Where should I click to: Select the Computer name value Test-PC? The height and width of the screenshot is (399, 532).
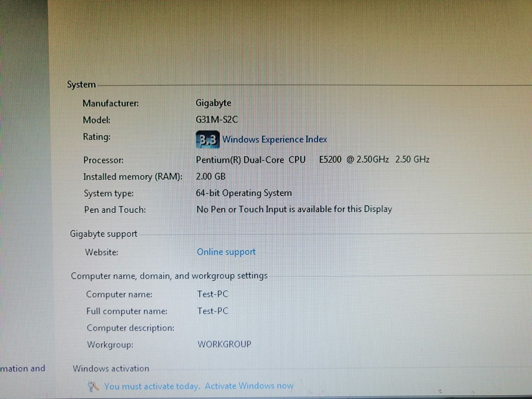(x=213, y=294)
